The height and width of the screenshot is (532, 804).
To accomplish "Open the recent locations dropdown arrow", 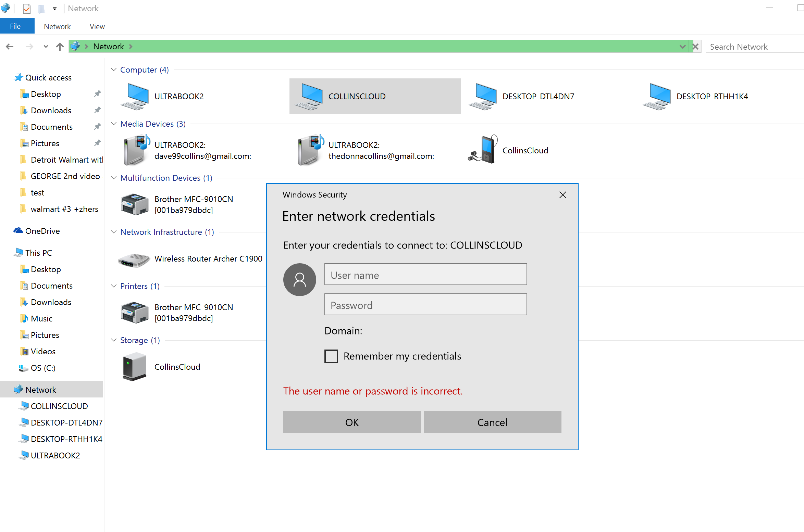I will [46, 47].
